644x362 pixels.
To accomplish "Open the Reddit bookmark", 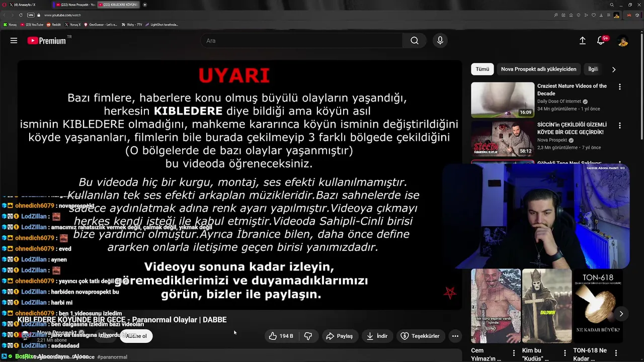I will [x=54, y=25].
